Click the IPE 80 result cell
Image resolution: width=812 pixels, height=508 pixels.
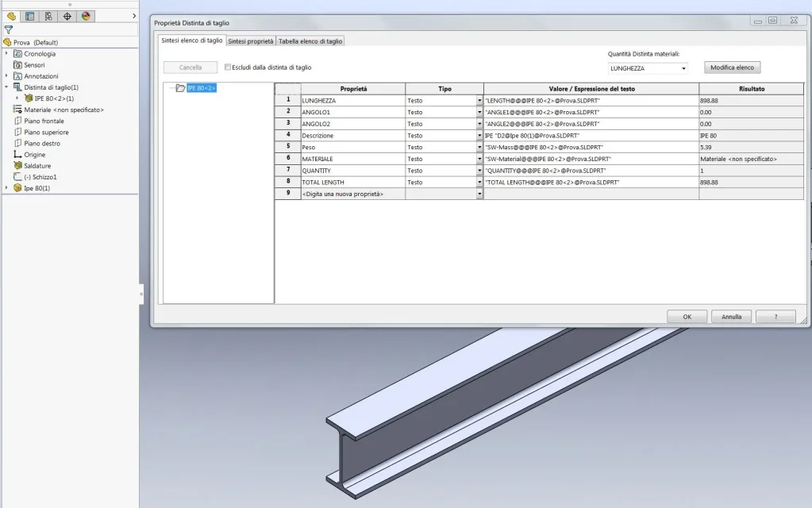click(751, 136)
